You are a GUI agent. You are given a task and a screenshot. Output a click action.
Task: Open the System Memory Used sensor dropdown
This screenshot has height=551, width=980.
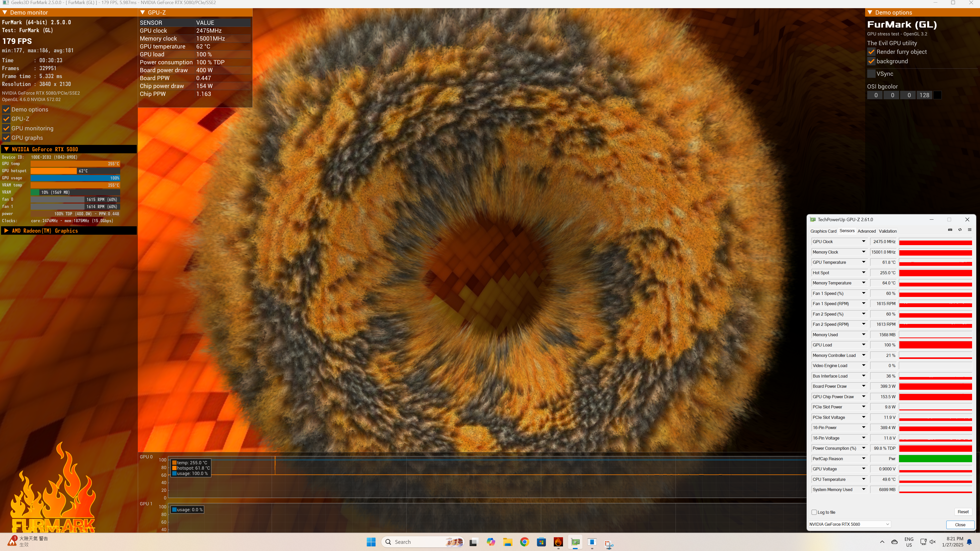click(864, 490)
